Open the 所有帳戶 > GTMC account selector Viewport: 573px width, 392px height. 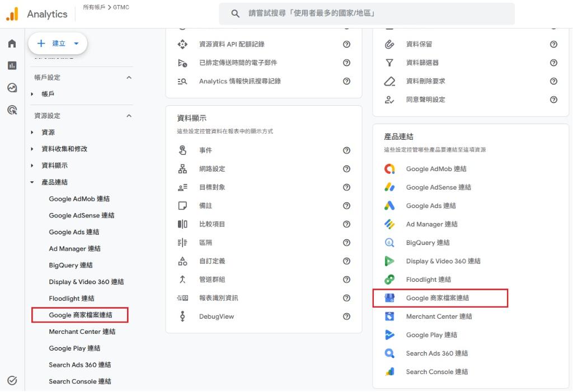[106, 7]
